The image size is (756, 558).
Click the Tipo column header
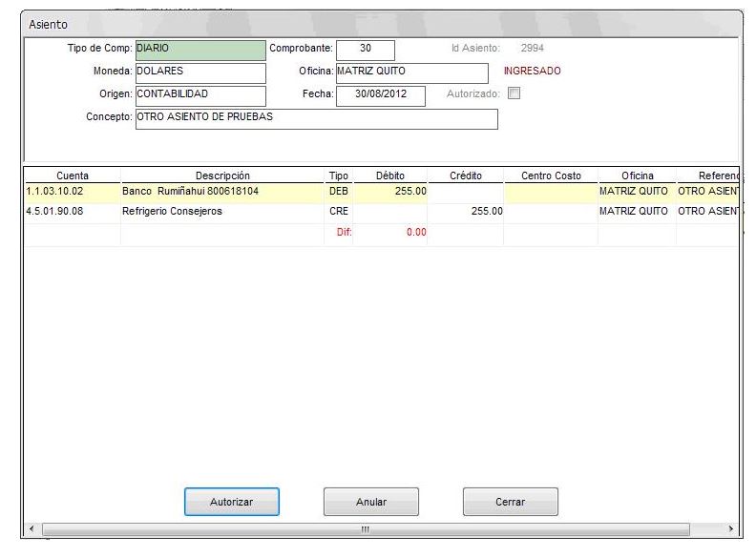[x=339, y=176]
